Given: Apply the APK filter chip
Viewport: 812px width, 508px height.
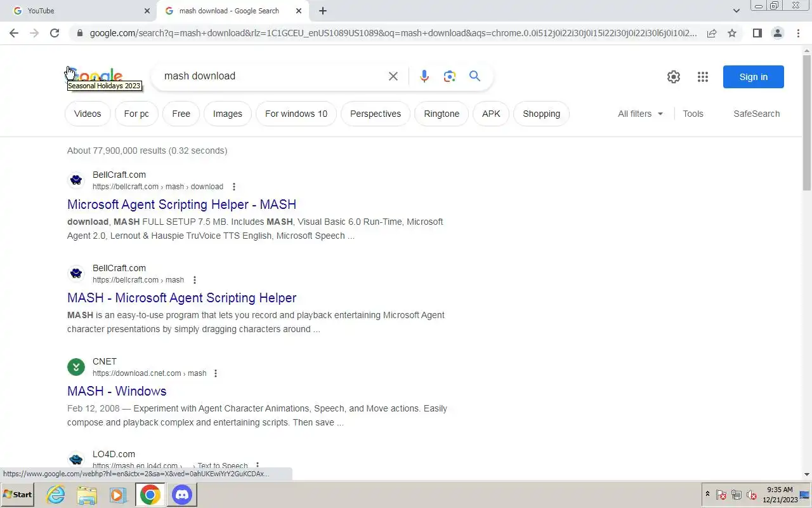Looking at the screenshot, I should 491,114.
